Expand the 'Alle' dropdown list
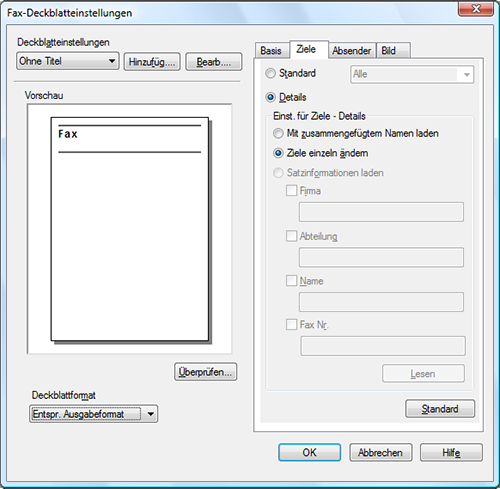This screenshot has height=489, width=500. [412, 74]
